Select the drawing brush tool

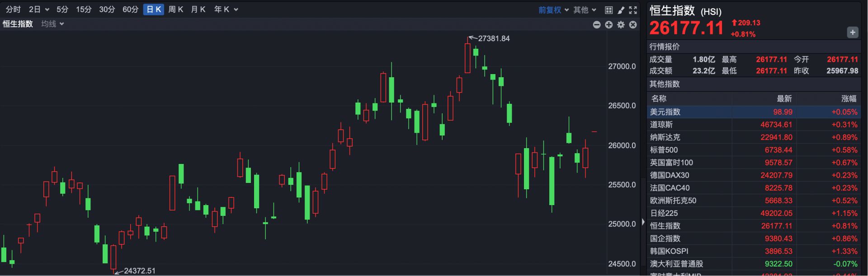tap(621, 9)
